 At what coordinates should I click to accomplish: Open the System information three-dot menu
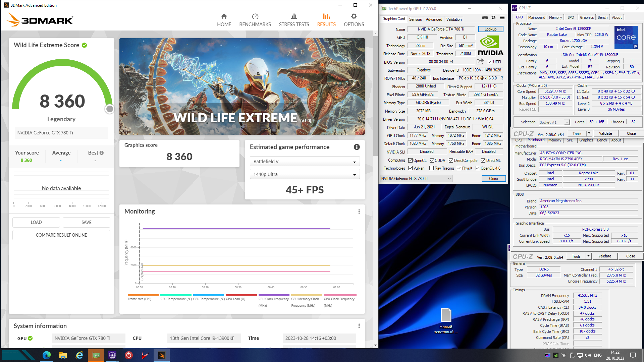pyautogui.click(x=359, y=326)
